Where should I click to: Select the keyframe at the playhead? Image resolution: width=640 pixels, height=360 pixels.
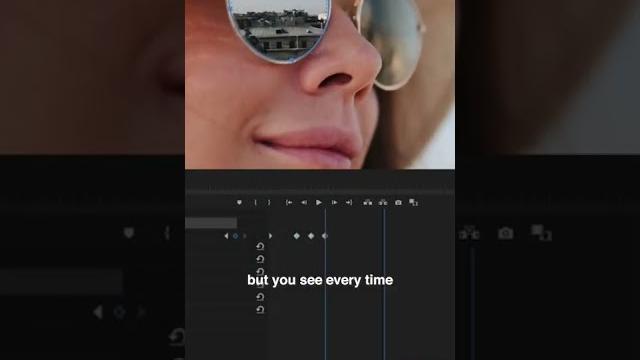pos(325,236)
